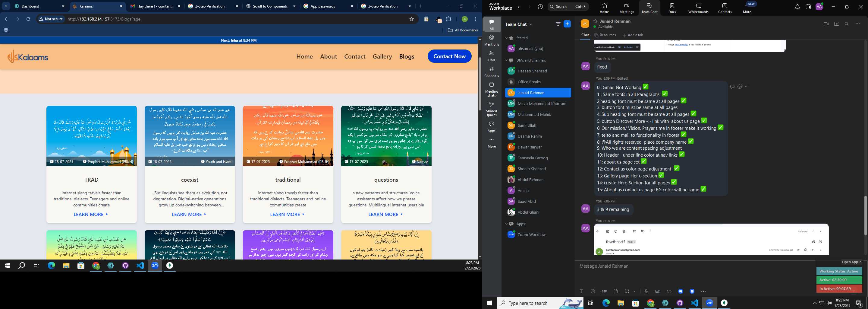Screen dimensions: 868x309
Task: Go back in Zoom navigation history
Action: [x=519, y=7]
